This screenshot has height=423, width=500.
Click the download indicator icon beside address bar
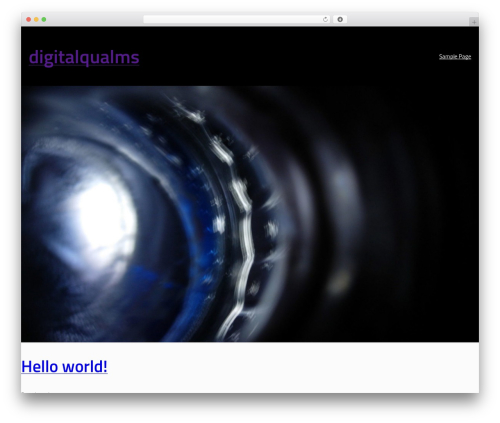(x=340, y=20)
